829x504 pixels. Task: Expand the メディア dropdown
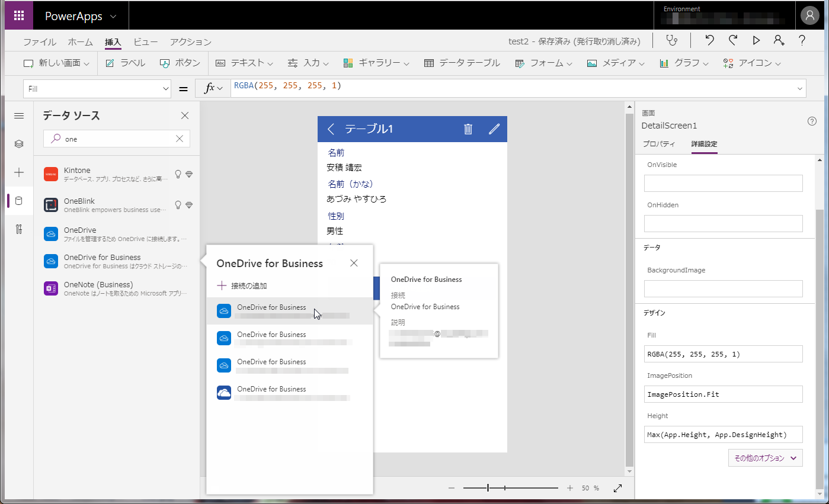pyautogui.click(x=616, y=63)
